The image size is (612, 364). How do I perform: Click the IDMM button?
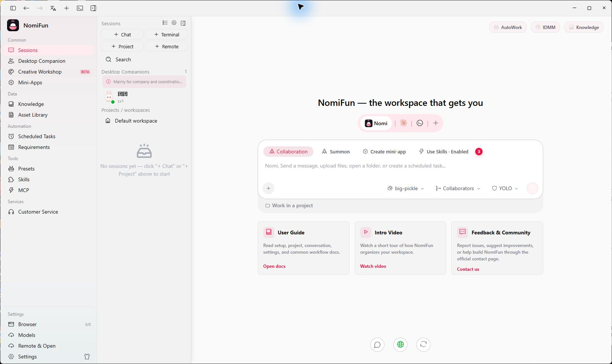[545, 27]
